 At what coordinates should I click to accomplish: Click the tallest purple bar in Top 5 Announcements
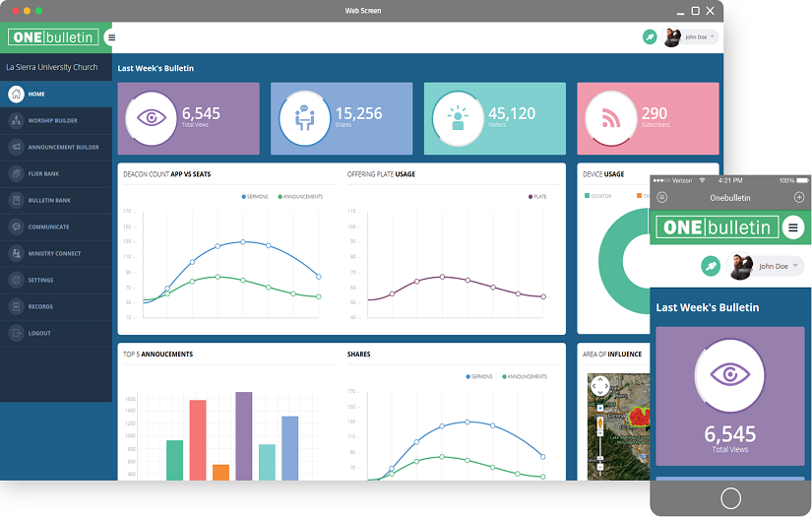(x=244, y=436)
